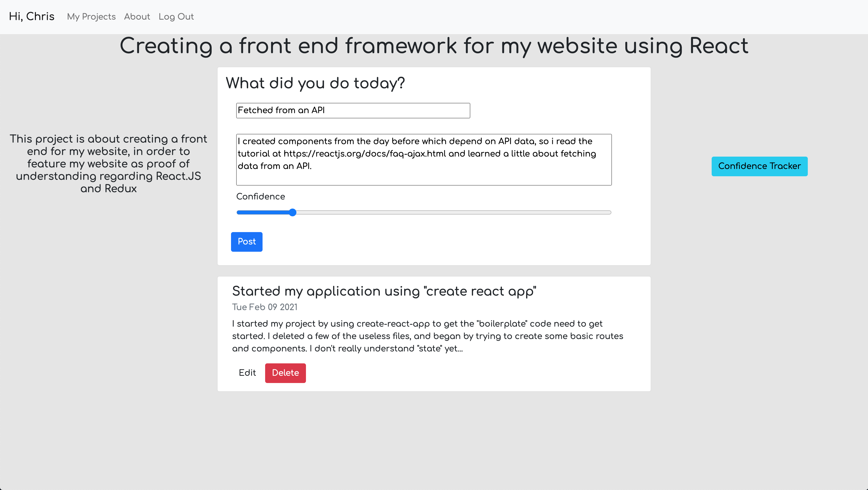
Task: Toggle the Confidence slider position
Action: (x=291, y=212)
